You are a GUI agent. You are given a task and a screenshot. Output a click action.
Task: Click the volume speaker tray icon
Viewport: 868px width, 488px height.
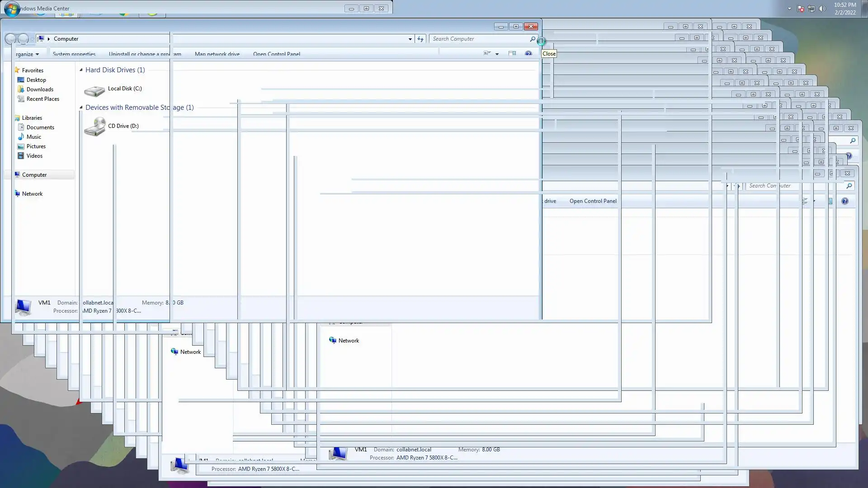point(822,9)
